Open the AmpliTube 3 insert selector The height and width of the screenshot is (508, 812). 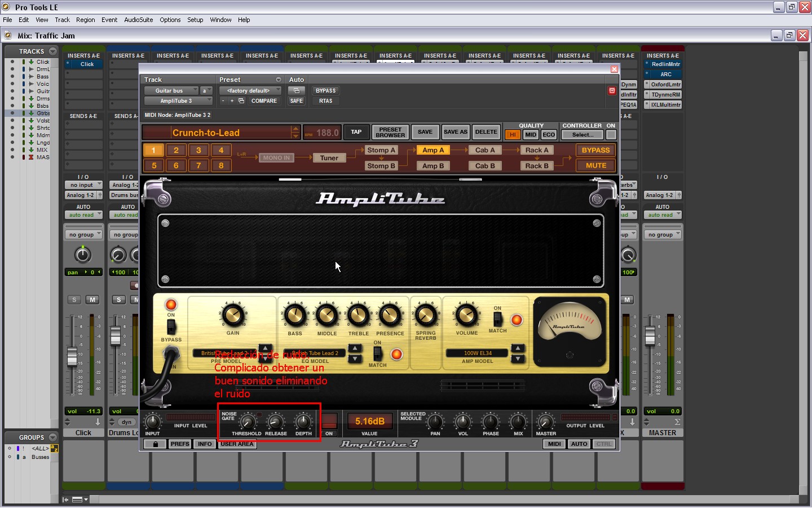178,101
